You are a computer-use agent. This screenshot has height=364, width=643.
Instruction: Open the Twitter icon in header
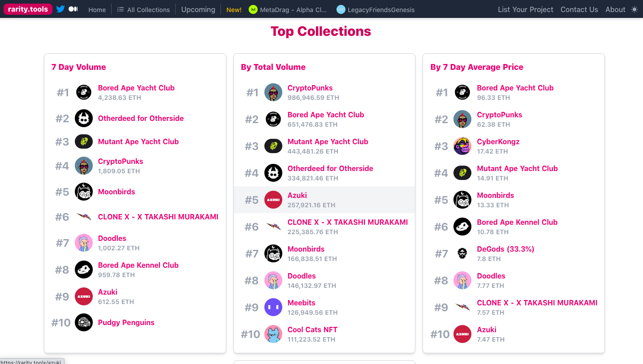60,9
